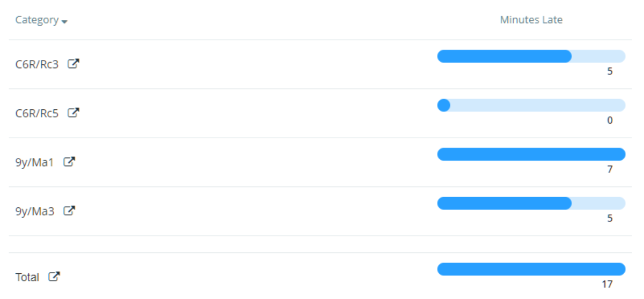Viewport: 644px width, 299px height.
Task: Click the value 7 for 9y/Ma1
Action: pyautogui.click(x=610, y=170)
